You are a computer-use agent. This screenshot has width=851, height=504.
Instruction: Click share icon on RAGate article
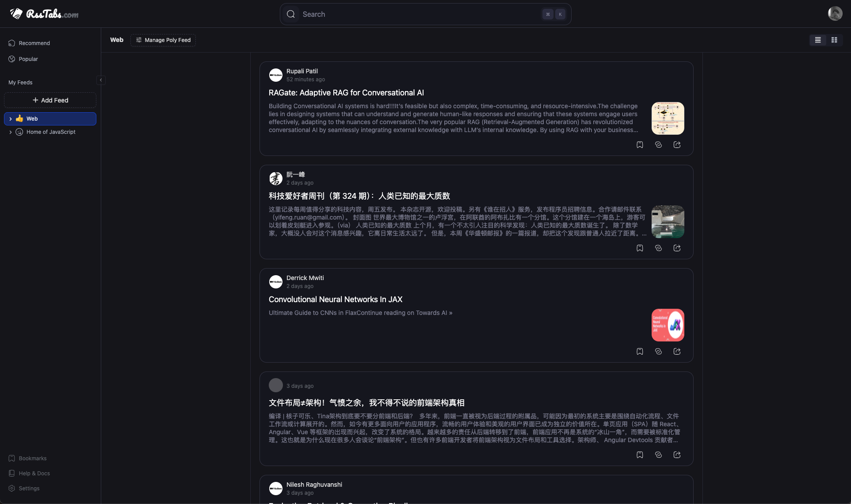point(677,145)
